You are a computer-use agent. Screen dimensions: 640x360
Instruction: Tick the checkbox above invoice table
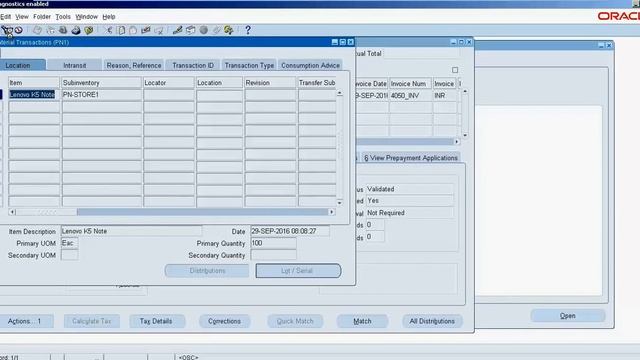point(455,70)
